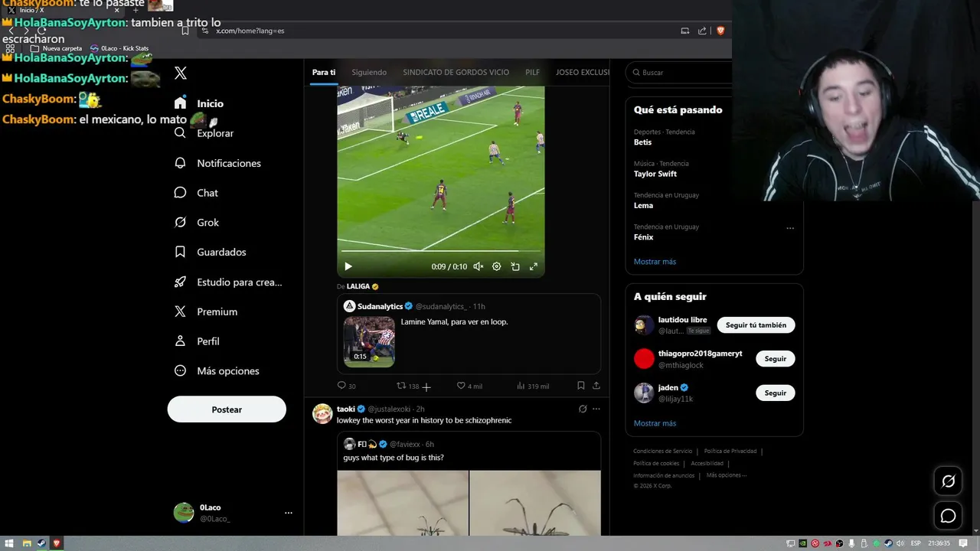Screen dimensions: 980x551
Task: Unmute the video sound
Action: pos(479,266)
